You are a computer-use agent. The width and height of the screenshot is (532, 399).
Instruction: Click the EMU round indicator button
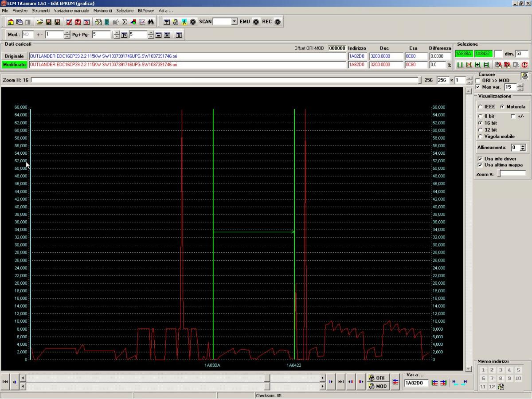(x=256, y=22)
